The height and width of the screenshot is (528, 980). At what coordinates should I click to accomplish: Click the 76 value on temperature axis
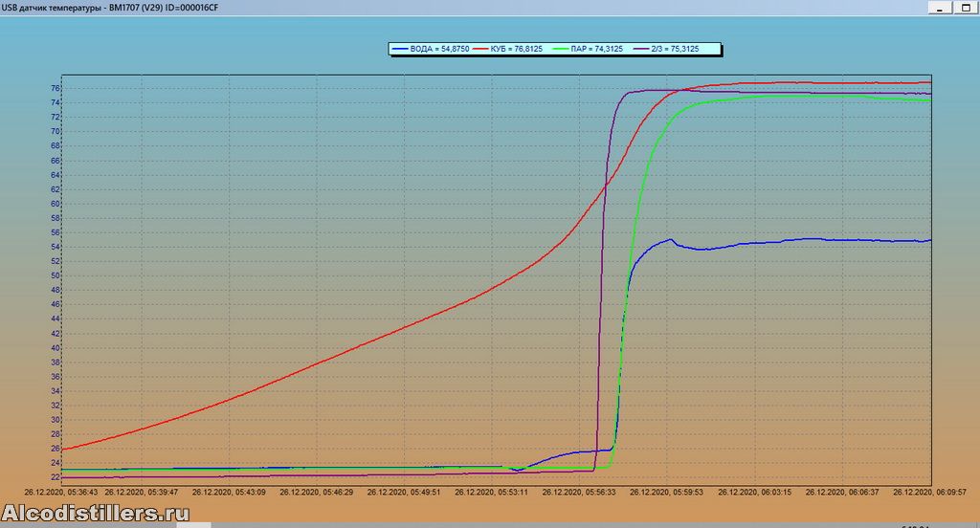point(56,88)
